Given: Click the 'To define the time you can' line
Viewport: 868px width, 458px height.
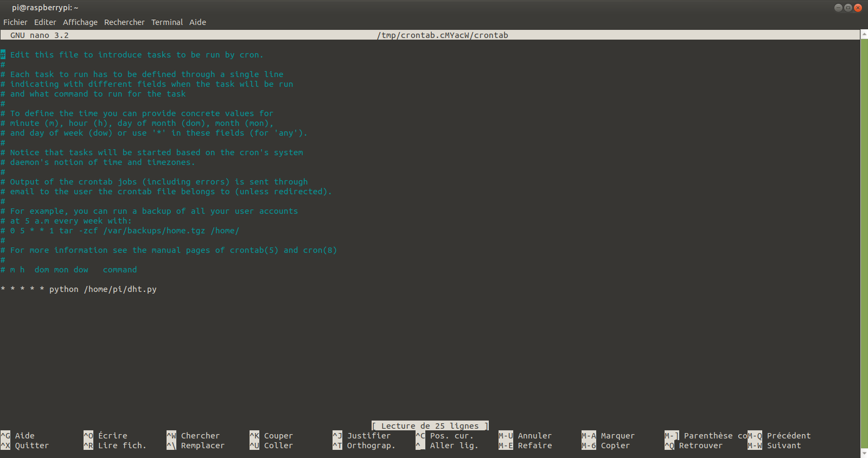Looking at the screenshot, I should pos(137,113).
